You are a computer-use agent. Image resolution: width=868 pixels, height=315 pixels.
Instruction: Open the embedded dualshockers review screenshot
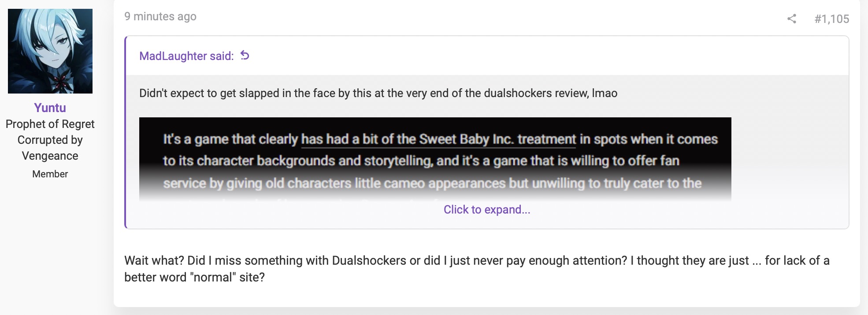click(435, 159)
